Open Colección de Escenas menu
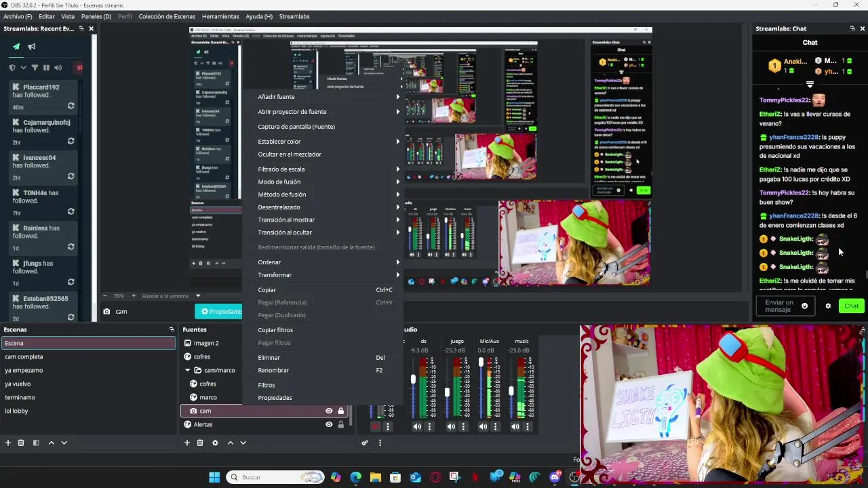This screenshot has height=488, width=868. click(167, 16)
